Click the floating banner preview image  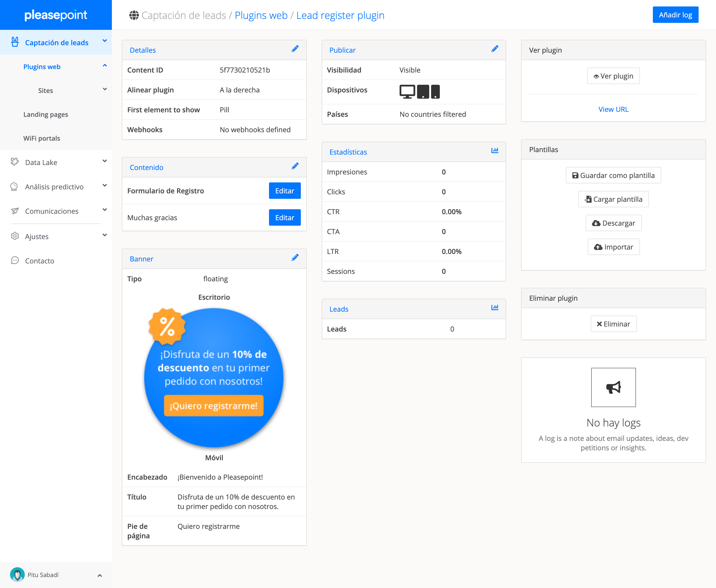tap(214, 378)
